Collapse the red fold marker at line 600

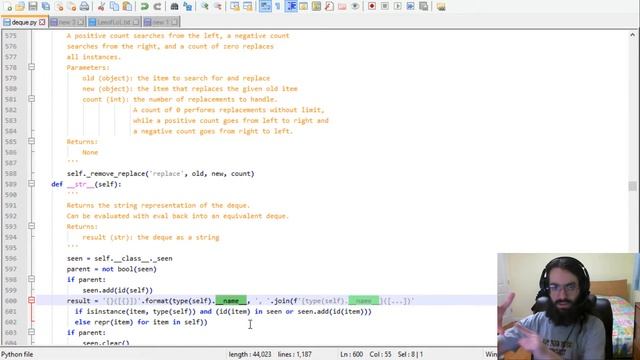tap(31, 300)
